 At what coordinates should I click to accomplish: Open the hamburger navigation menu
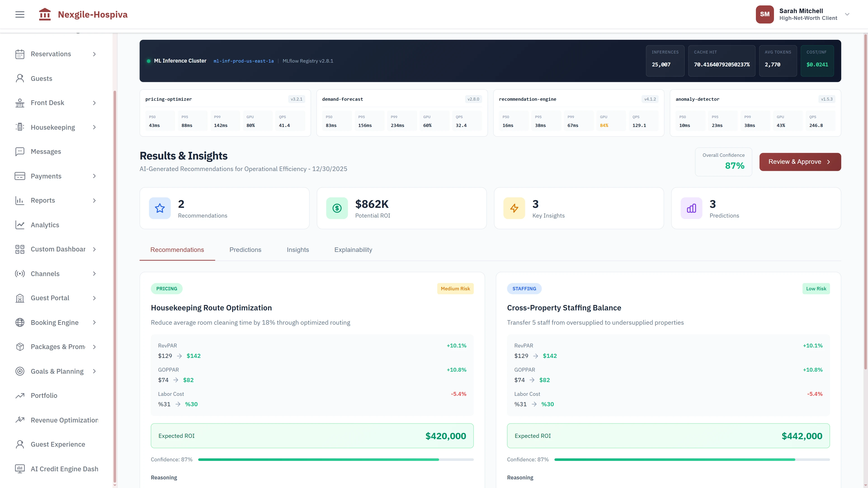[x=19, y=14]
